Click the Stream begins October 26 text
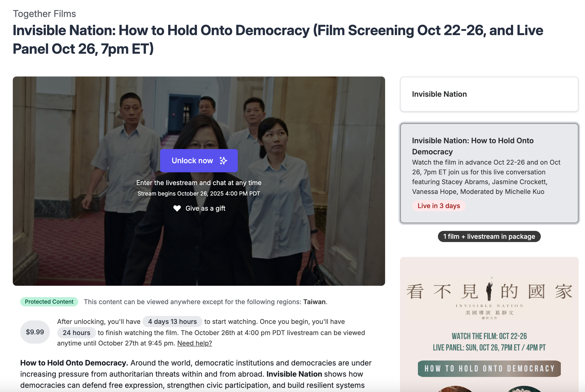Image resolution: width=585 pixels, height=392 pixels. [199, 193]
